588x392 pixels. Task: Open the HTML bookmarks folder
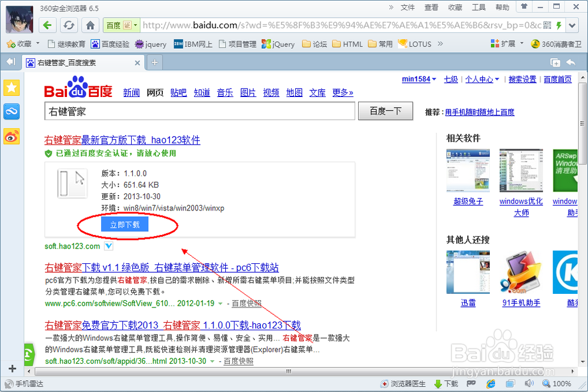pos(348,44)
